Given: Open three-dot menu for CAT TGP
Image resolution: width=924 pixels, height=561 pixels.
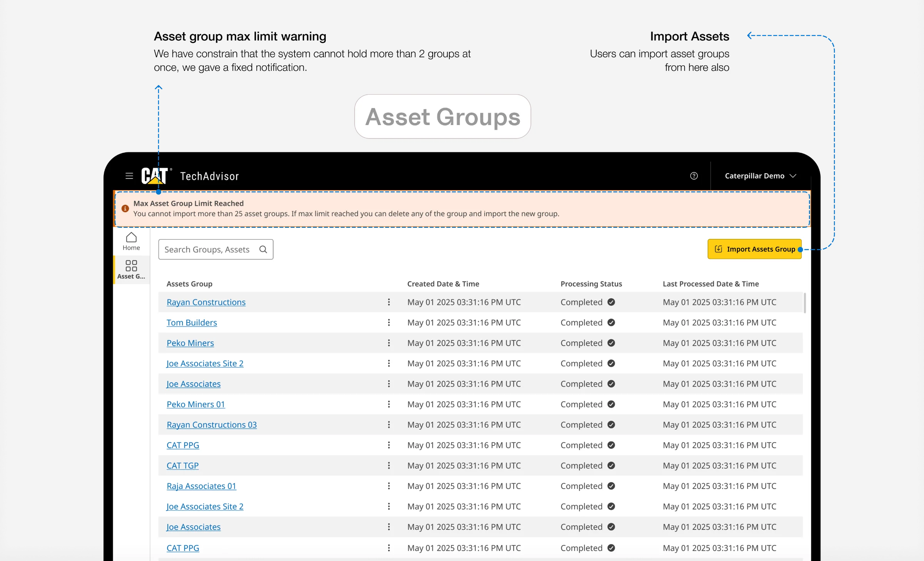Looking at the screenshot, I should tap(389, 466).
